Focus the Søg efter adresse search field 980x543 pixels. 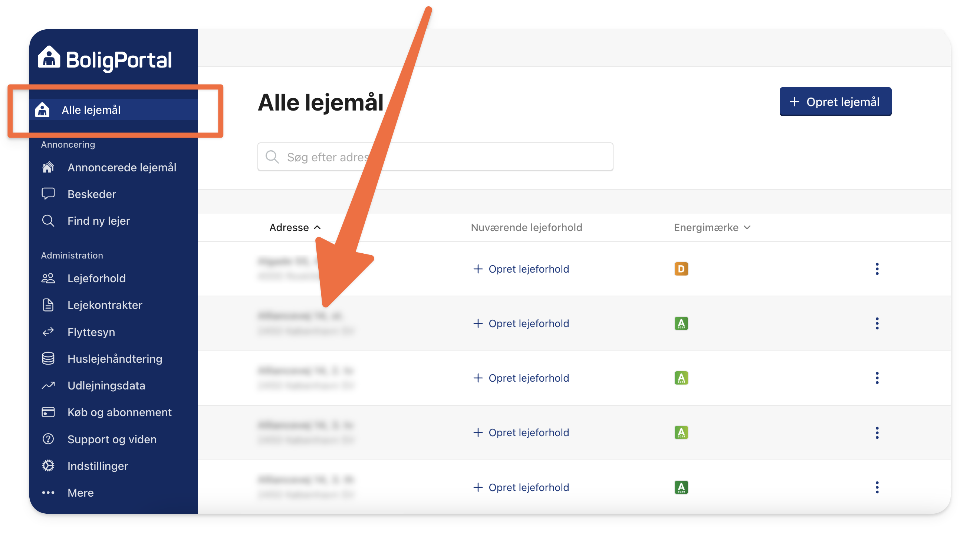click(x=435, y=157)
